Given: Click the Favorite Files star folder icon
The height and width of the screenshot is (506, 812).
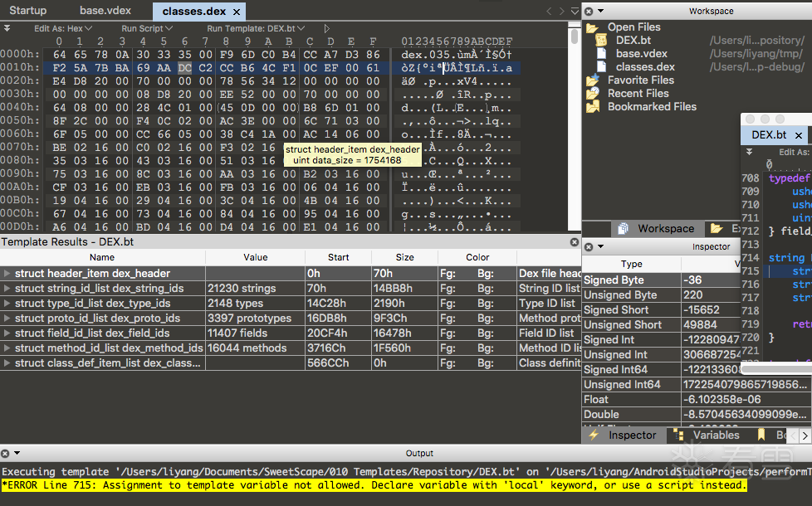Looking at the screenshot, I should pyautogui.click(x=593, y=80).
